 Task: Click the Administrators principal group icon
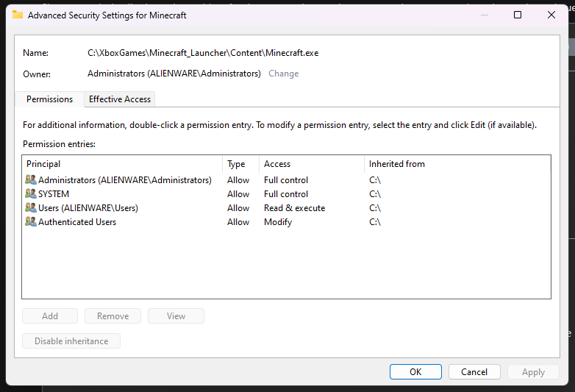pos(31,179)
